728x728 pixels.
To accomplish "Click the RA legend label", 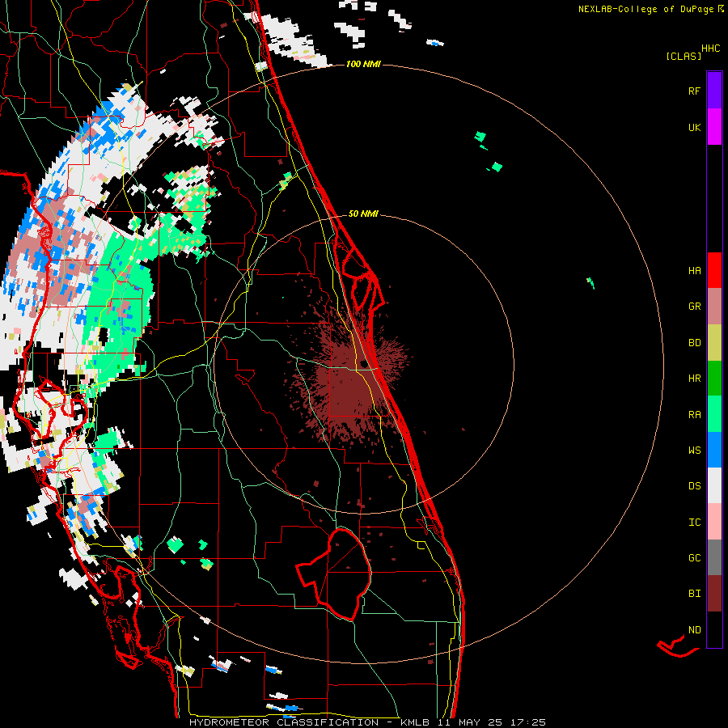I will tap(694, 415).
